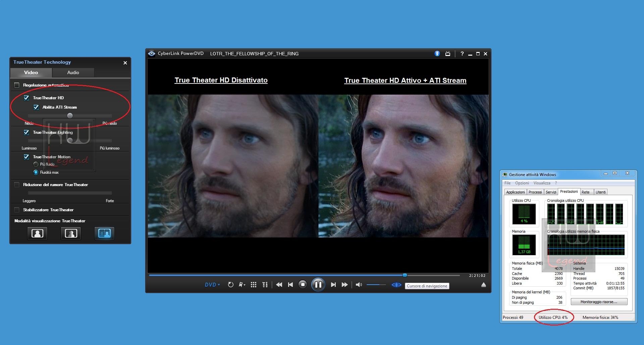Select the full-screen TrueTheater view mode
644x345 pixels.
coord(37,233)
